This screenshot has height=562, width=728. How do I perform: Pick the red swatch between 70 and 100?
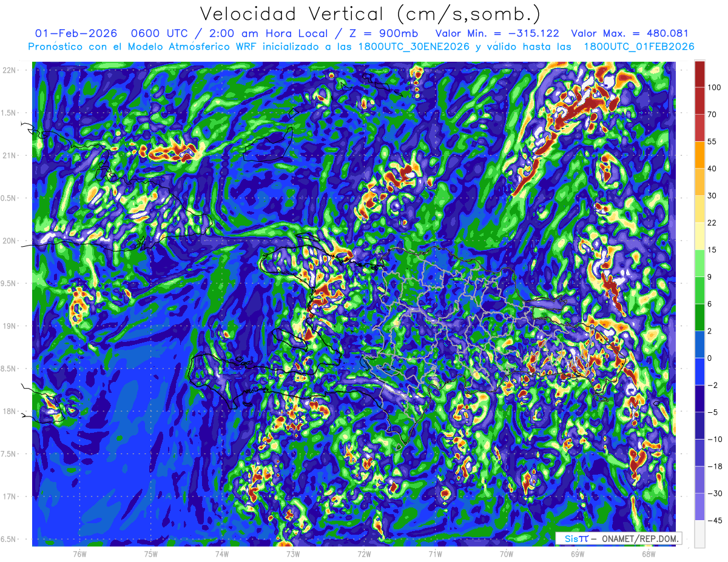click(x=699, y=101)
